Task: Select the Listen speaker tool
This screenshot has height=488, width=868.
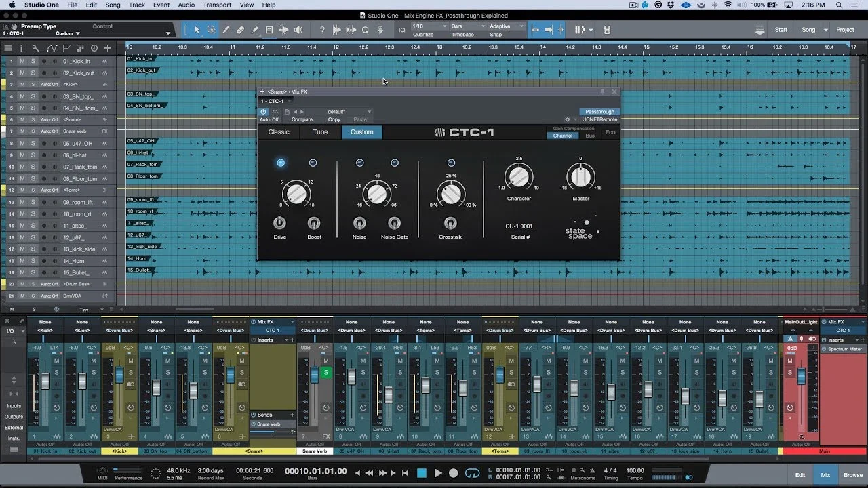Action: 298,30
